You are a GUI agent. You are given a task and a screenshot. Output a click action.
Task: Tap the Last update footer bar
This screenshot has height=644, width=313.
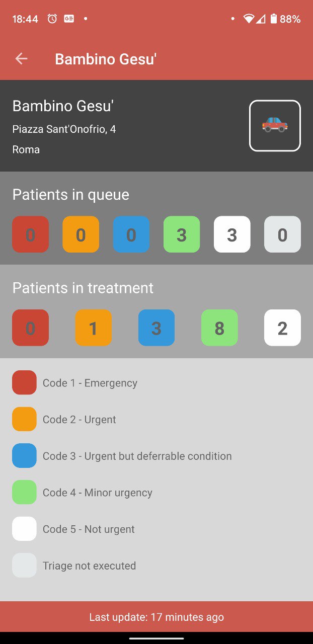[156, 617]
